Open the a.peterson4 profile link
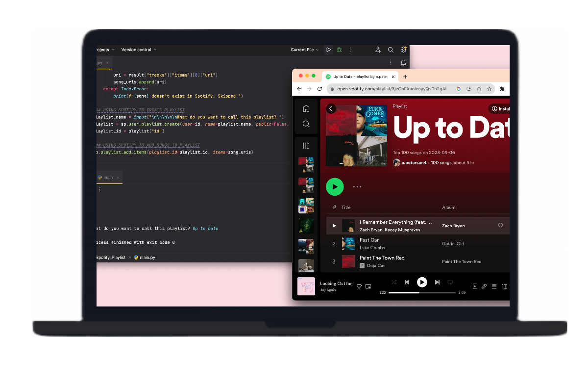 [415, 162]
